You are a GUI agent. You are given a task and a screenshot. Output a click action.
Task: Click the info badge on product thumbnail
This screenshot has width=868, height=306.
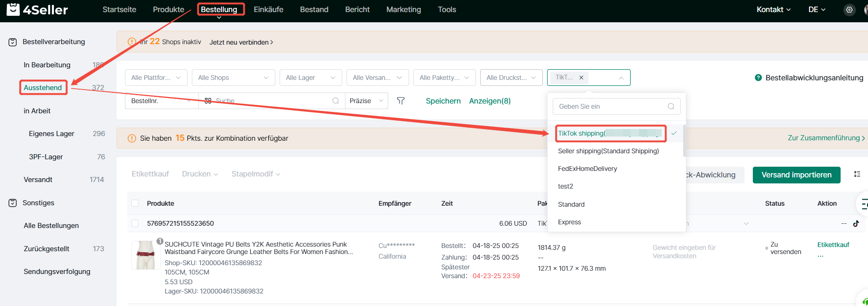point(160,241)
